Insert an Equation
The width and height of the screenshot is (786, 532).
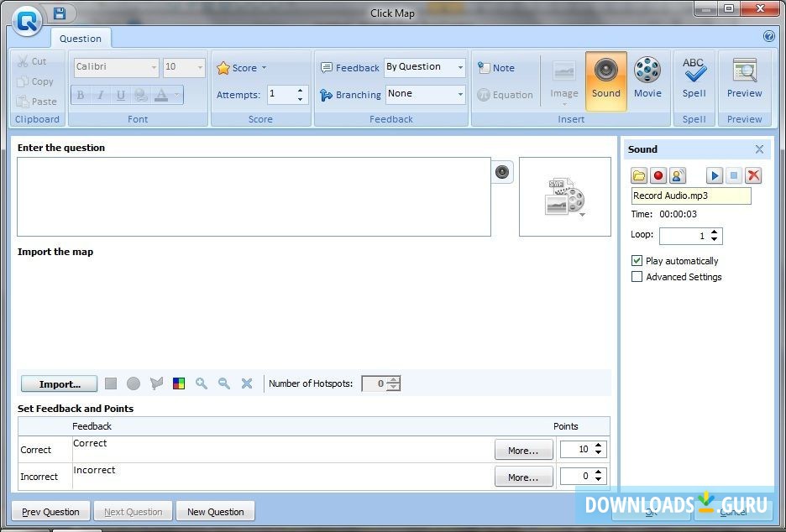[506, 95]
